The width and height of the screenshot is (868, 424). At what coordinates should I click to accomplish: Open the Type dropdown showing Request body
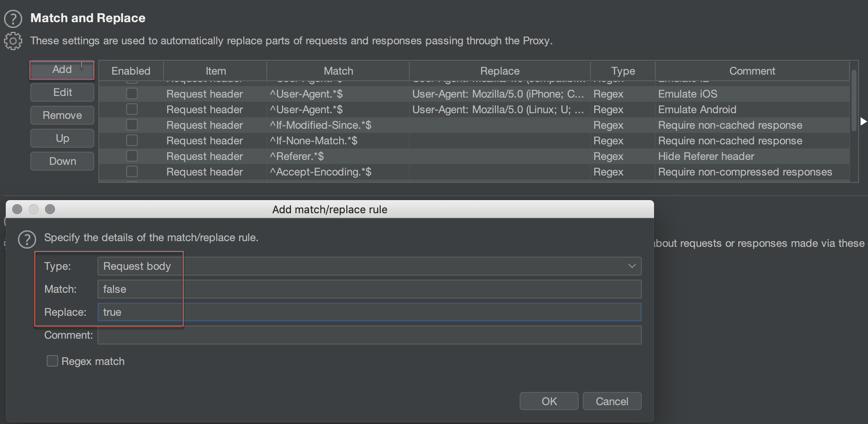369,266
